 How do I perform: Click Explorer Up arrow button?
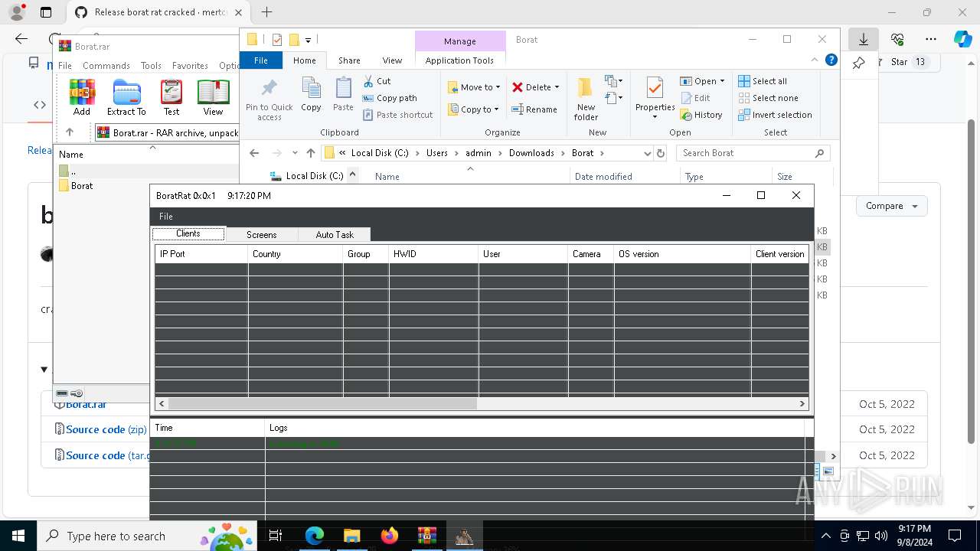[311, 153]
